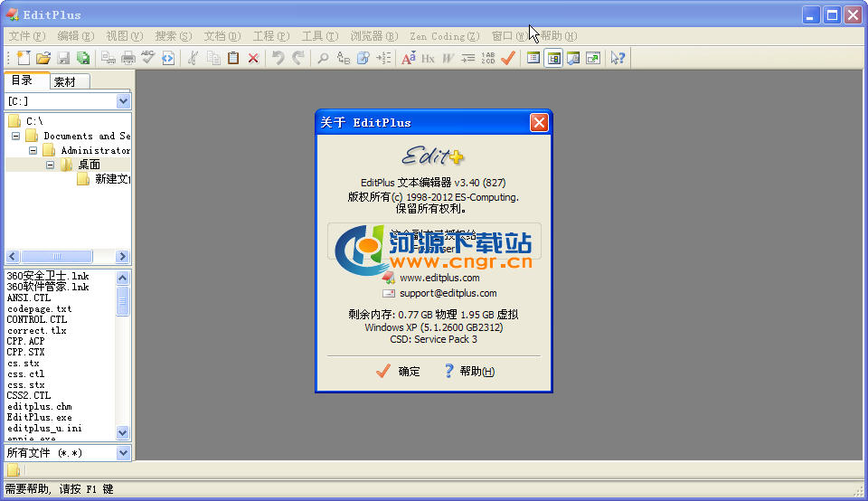The width and height of the screenshot is (868, 501).
Task: Click 帮助(H) button in About dialog
Action: tap(469, 372)
